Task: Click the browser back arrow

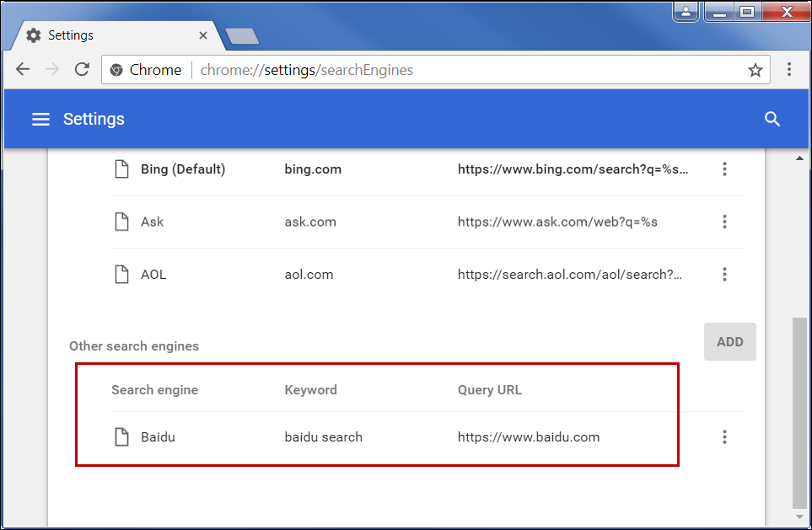Action: 23,70
